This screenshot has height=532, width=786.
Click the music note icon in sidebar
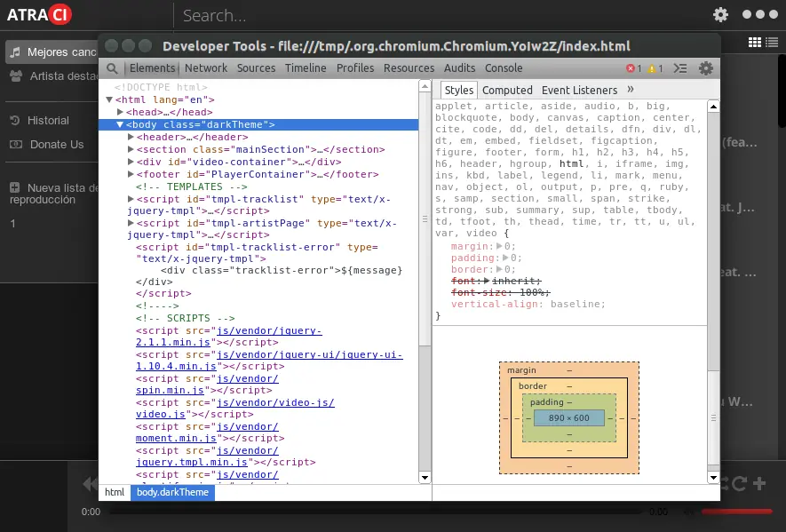click(15, 52)
